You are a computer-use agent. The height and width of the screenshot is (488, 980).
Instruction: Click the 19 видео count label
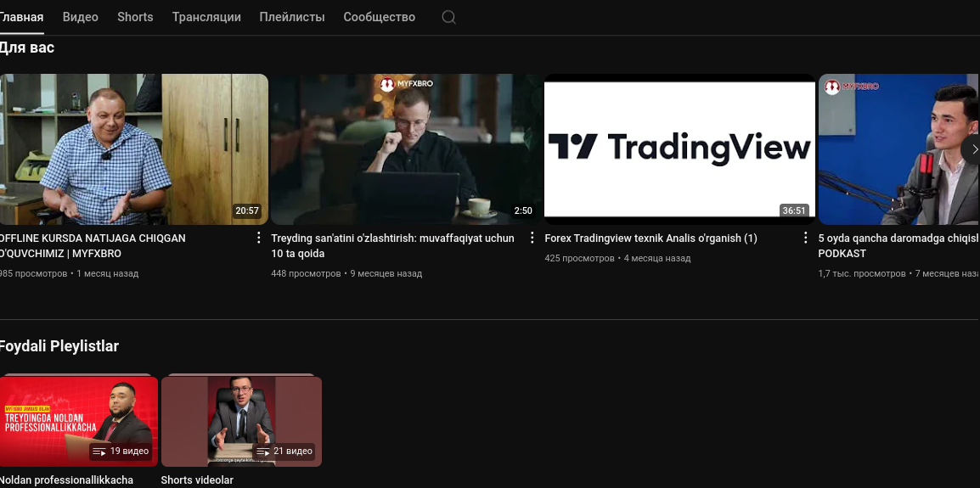tap(129, 452)
